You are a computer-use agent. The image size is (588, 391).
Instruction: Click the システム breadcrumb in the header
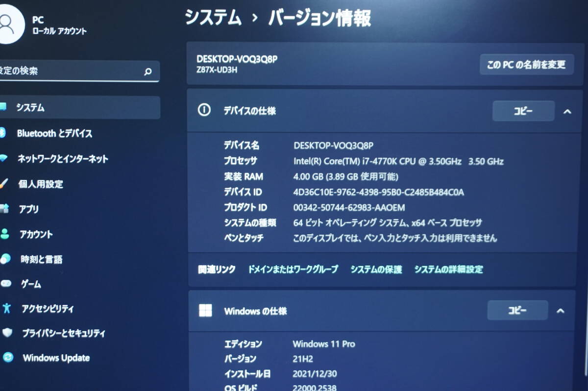(x=213, y=18)
